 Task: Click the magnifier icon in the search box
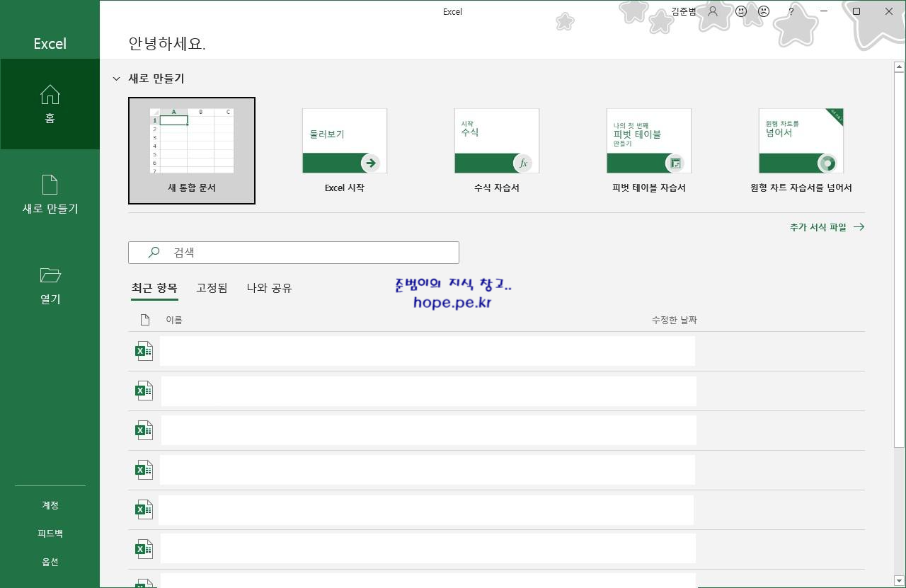pos(154,252)
